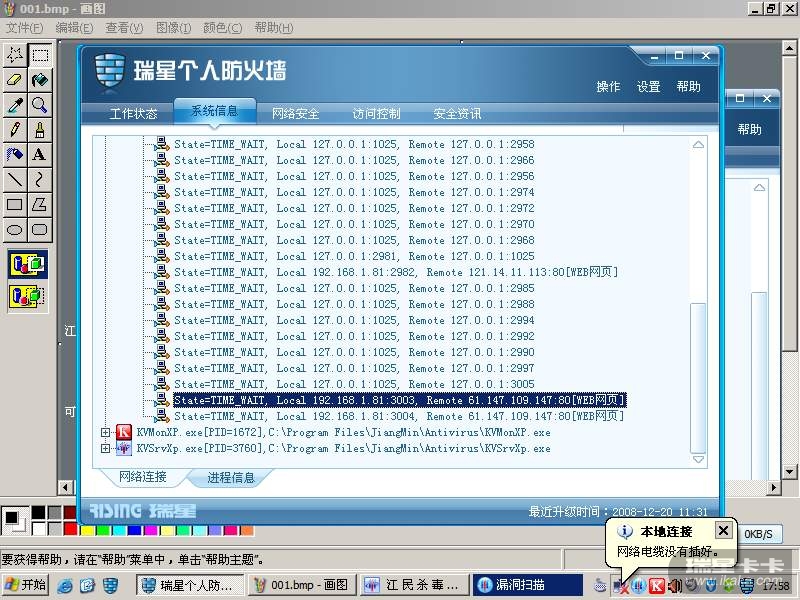Viewport: 800px width, 600px height.
Task: Click the Paint canvas horizontal scroll-left arrow
Action: [66, 487]
